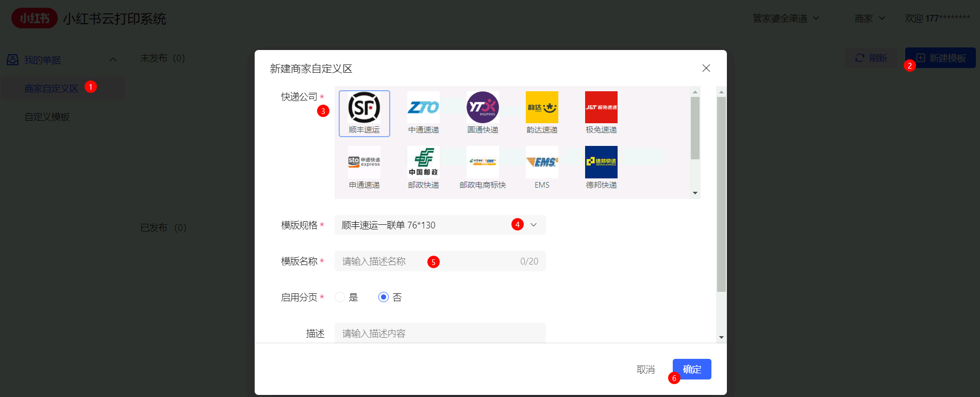The height and width of the screenshot is (397, 980).
Task: Click the dialog form scroll-up arrow
Action: pyautogui.click(x=721, y=92)
